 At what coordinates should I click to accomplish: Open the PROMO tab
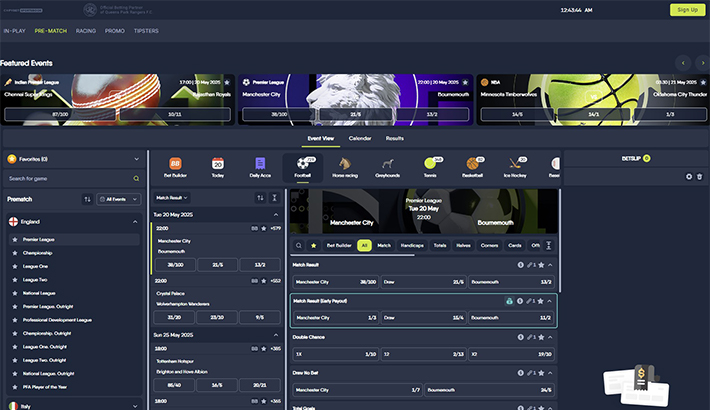click(115, 31)
